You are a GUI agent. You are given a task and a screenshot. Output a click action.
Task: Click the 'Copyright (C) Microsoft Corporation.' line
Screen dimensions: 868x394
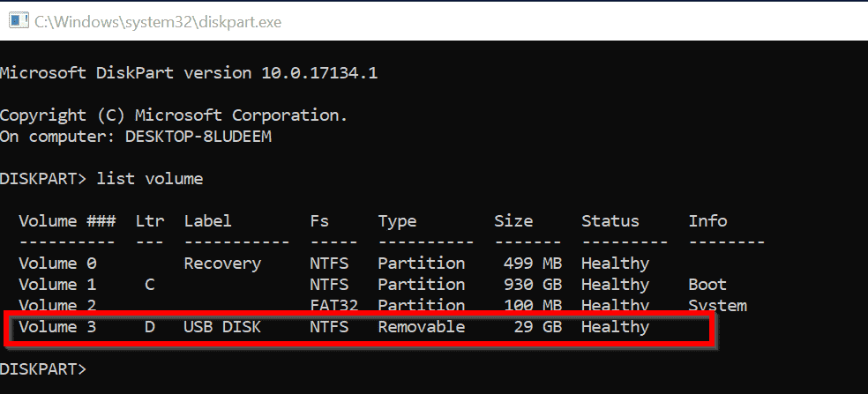(x=174, y=115)
